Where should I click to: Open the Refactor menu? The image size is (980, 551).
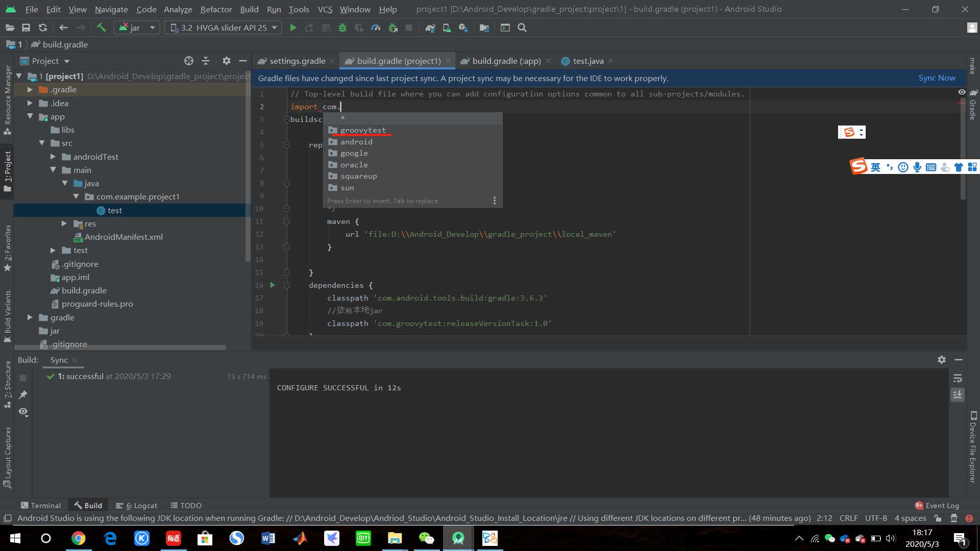point(216,9)
